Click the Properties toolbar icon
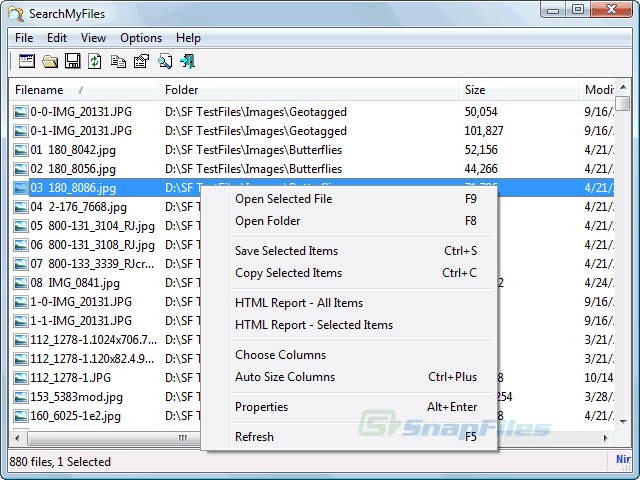The image size is (640, 480). 142,61
